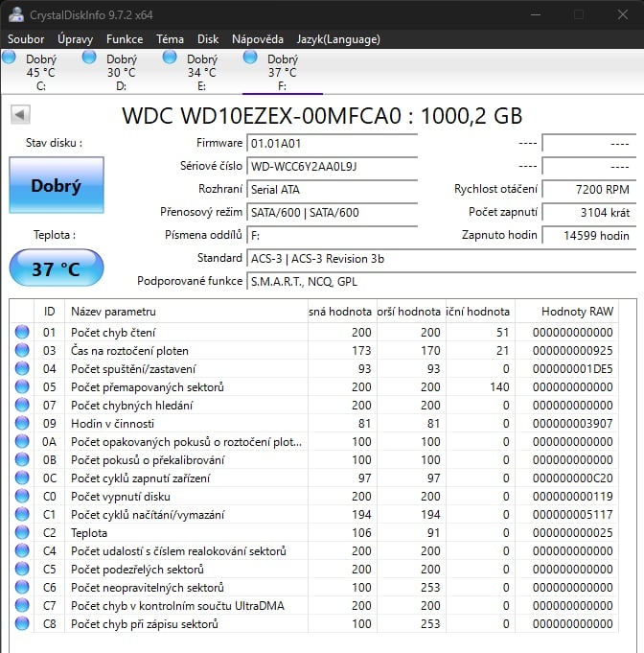Open the Nápověda menu
Screen dimensions: 644x653
[257, 39]
